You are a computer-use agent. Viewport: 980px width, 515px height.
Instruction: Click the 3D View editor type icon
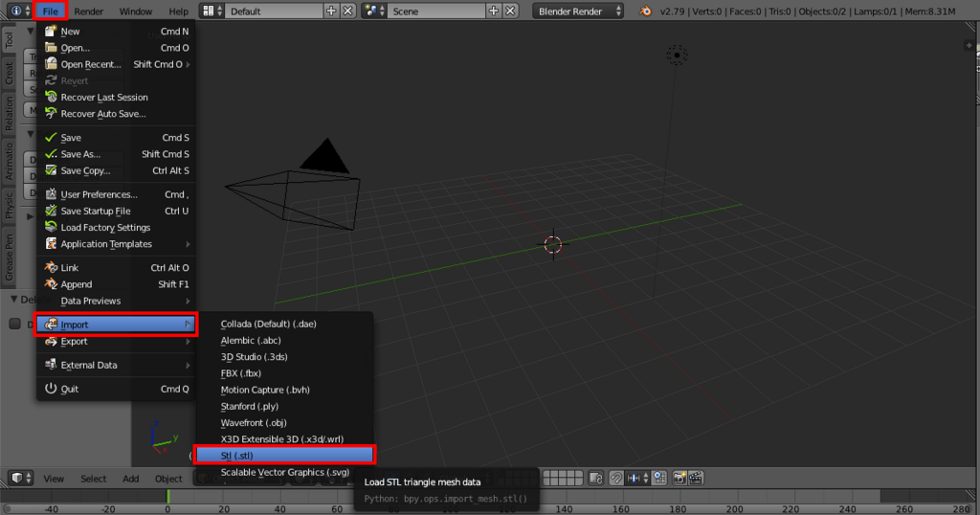(x=21, y=478)
